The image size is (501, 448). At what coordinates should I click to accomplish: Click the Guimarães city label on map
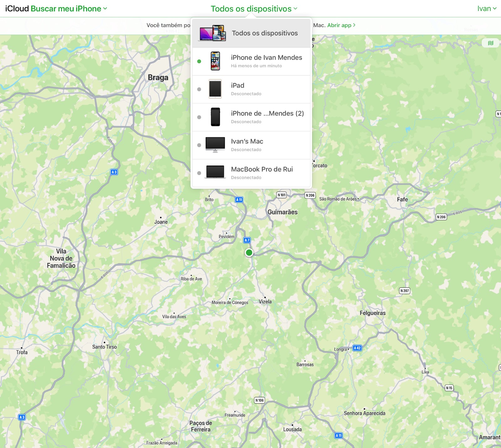(x=283, y=212)
